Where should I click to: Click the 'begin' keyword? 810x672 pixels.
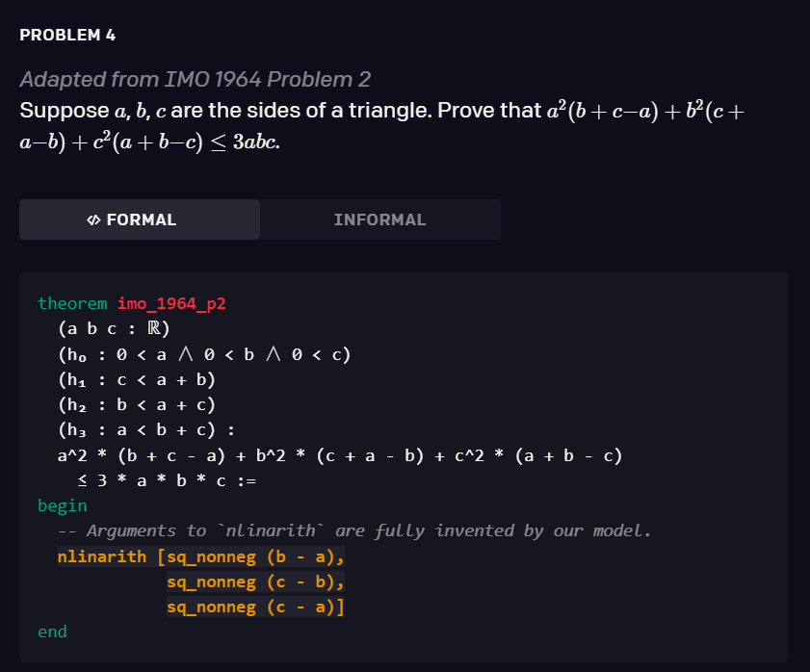tap(62, 504)
